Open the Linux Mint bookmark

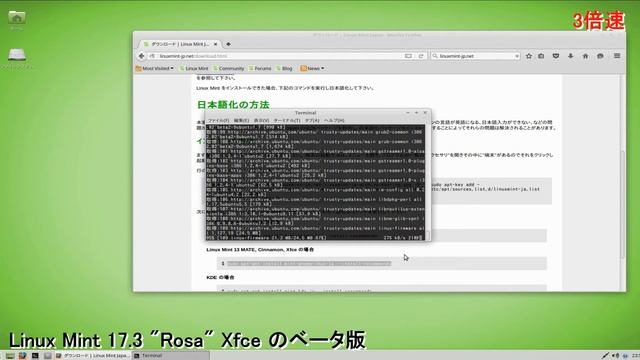point(194,69)
